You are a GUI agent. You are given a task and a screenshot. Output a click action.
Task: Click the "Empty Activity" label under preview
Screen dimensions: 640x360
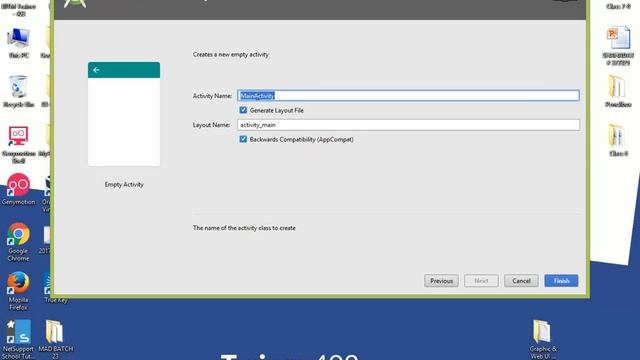(124, 184)
